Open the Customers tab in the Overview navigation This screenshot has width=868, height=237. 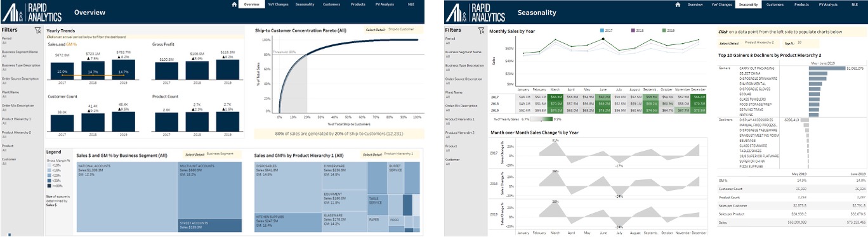click(x=331, y=4)
